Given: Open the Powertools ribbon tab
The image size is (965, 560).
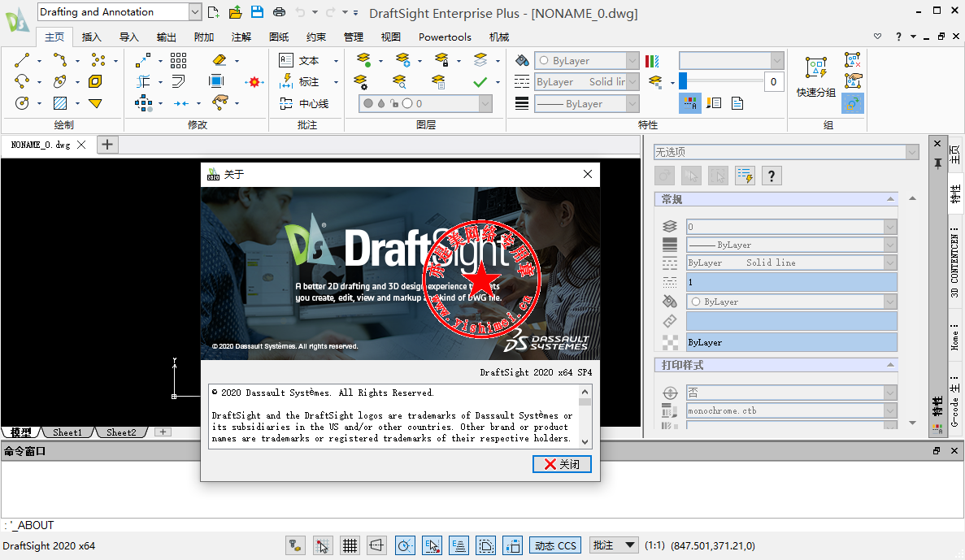Looking at the screenshot, I should tap(445, 37).
